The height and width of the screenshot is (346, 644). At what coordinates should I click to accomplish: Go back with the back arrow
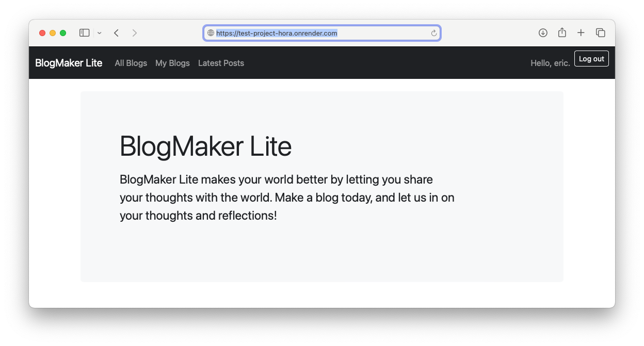click(117, 33)
